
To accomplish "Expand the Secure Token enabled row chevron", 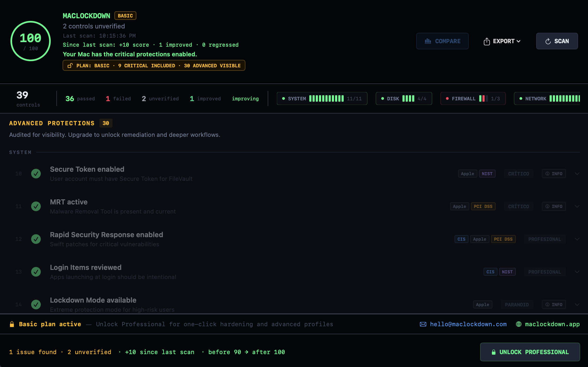I will (x=577, y=174).
